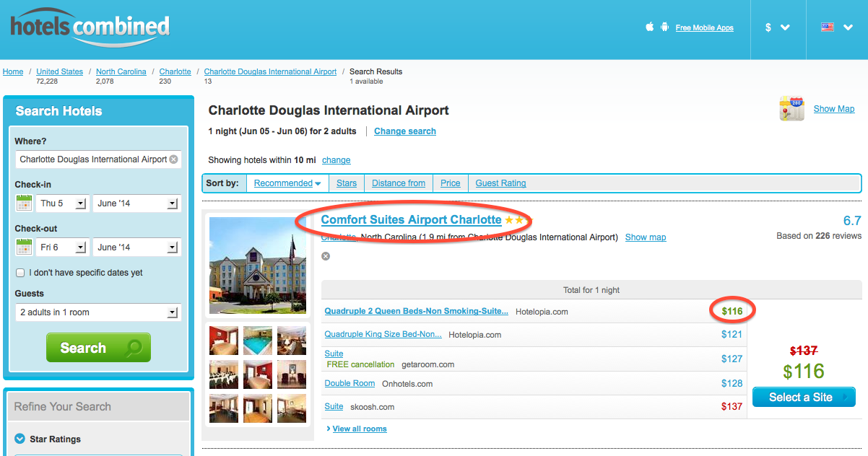Open Comfort Suites Airport Charlotte hotel title
868x456 pixels.
411,219
